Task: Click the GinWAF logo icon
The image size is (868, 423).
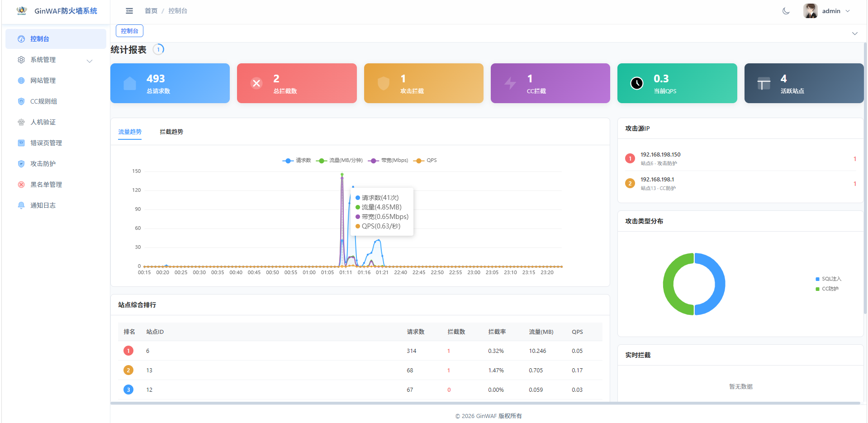Action: (x=21, y=11)
